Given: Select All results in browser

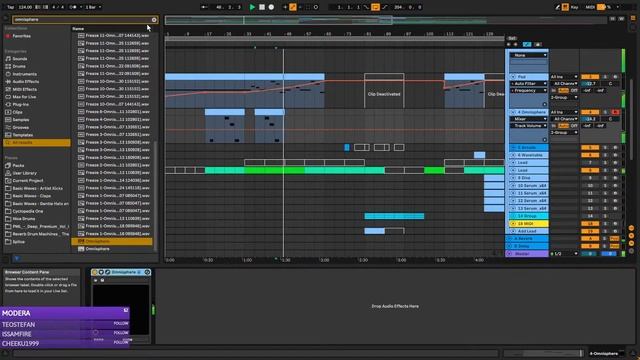Looking at the screenshot, I should click(x=37, y=142).
